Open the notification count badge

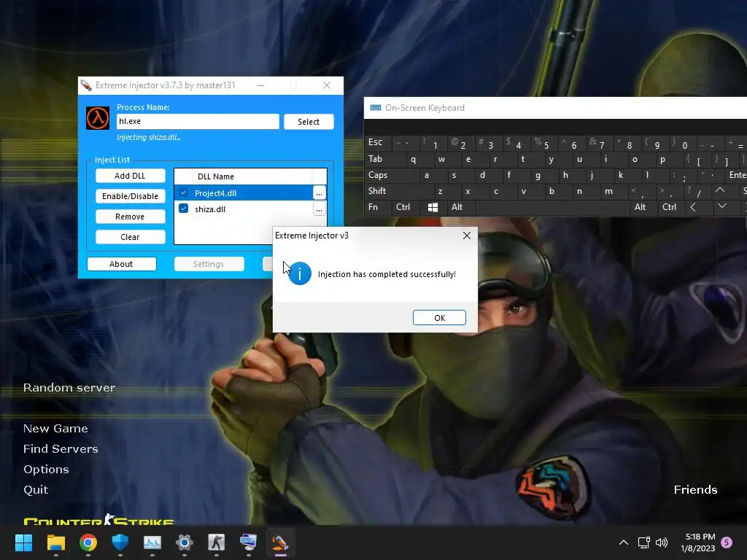pos(727,542)
